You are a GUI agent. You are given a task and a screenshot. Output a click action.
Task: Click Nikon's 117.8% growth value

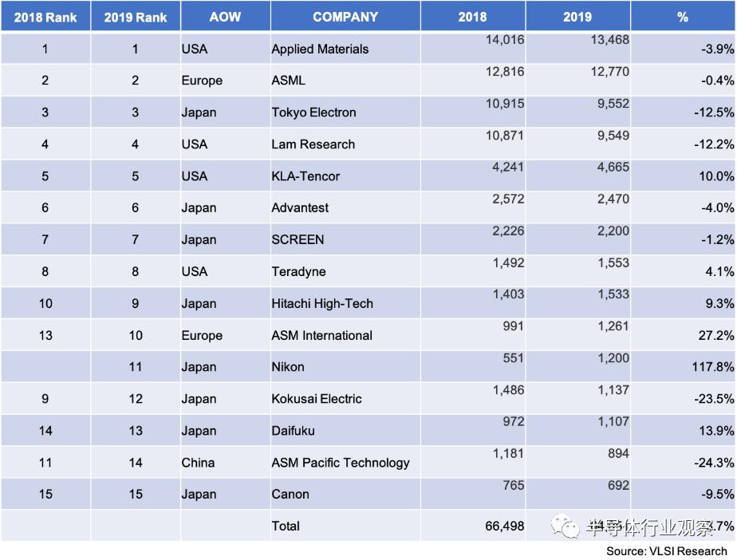(715, 367)
